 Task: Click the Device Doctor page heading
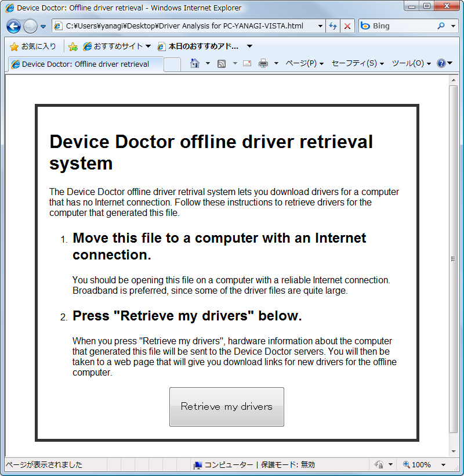pyautogui.click(x=211, y=153)
